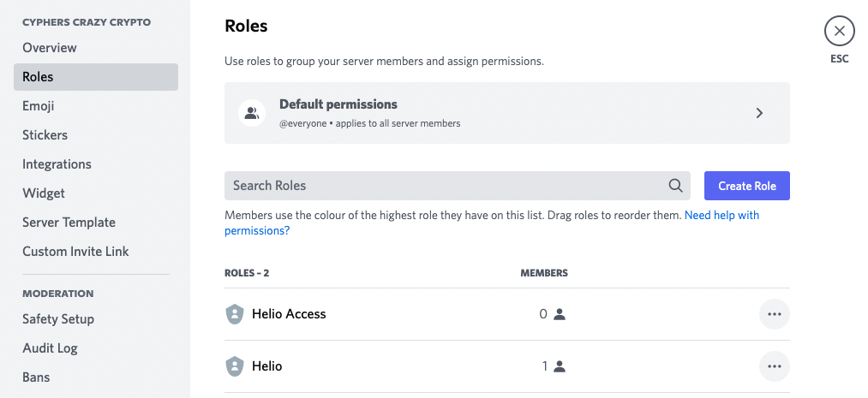Image resolution: width=868 pixels, height=398 pixels.
Task: Click member icon beside Helio count
Action: point(560,366)
